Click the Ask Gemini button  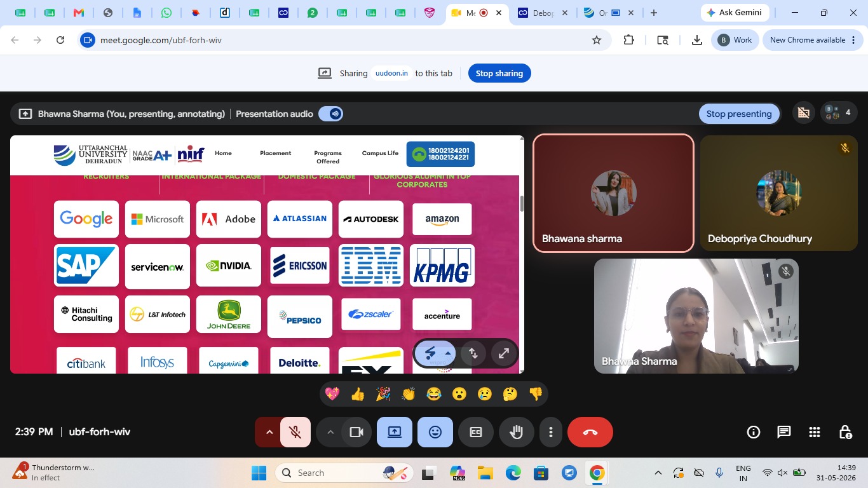[x=735, y=13]
